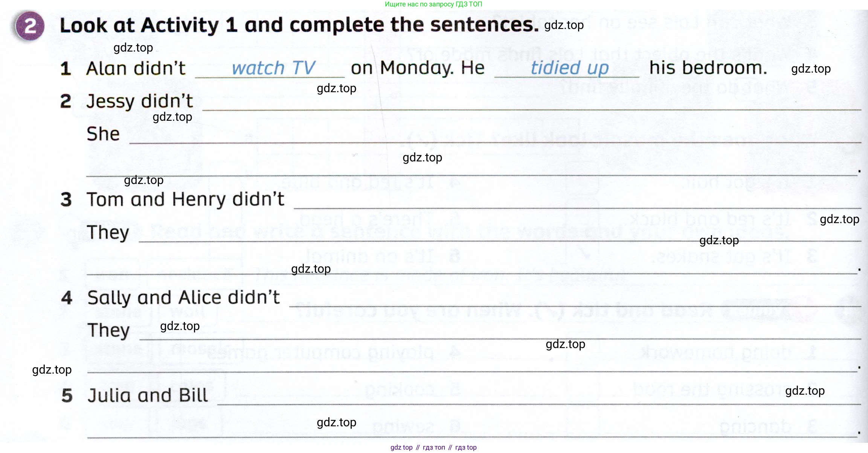The width and height of the screenshot is (868, 453).
Task: Click the sentence number 3 label
Action: coord(66,199)
